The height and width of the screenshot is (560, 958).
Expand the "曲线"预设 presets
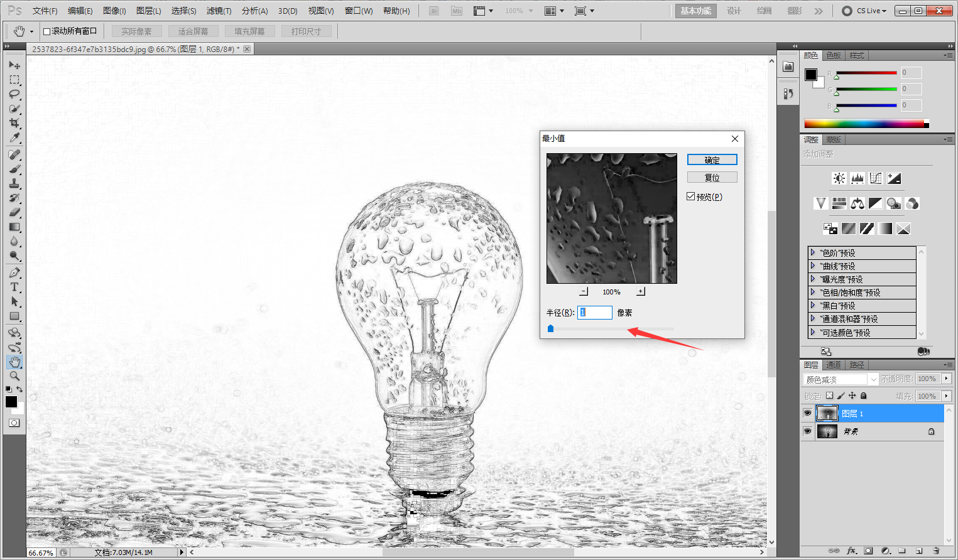813,266
